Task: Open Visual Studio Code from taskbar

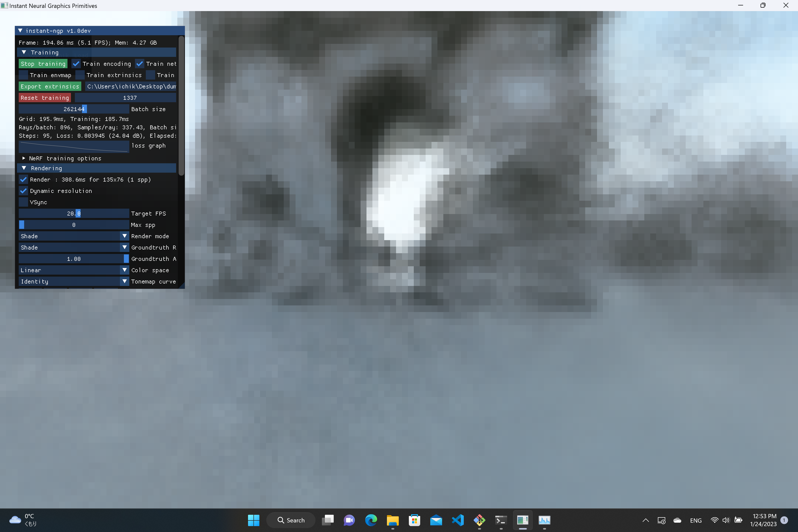Action: [x=458, y=520]
